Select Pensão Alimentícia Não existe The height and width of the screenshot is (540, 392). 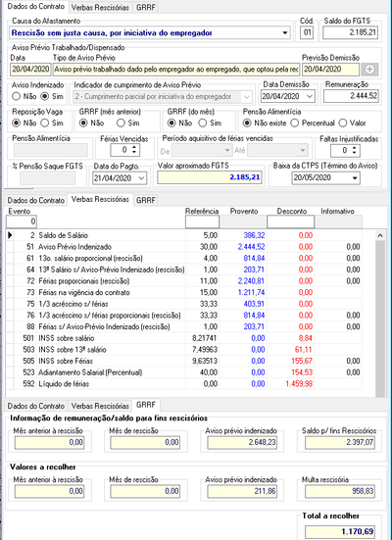(x=247, y=123)
